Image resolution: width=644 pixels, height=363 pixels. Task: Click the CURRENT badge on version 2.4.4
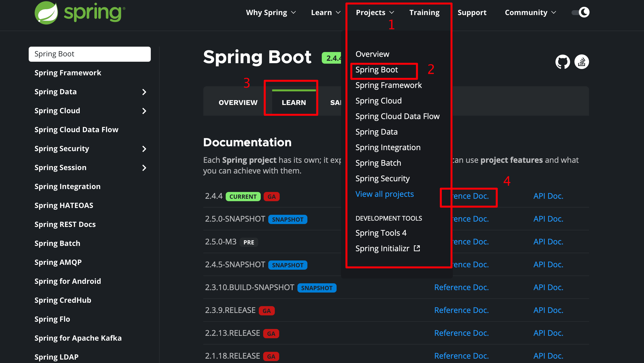(243, 197)
